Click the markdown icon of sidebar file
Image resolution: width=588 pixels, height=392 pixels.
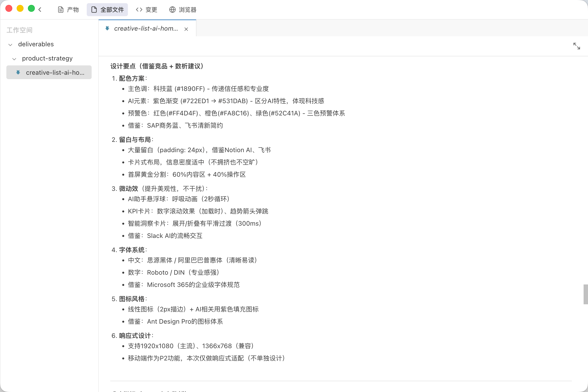(x=18, y=73)
